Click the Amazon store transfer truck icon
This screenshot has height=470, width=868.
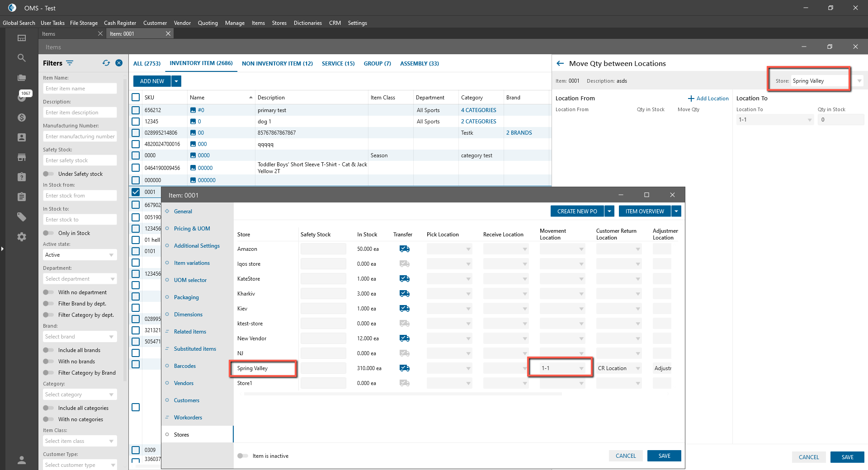404,249
